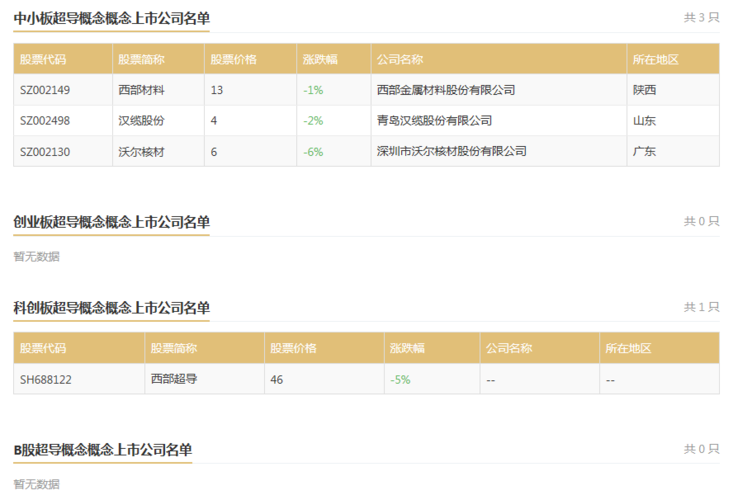Click the -1% change value
Screen dimensions: 738x500
click(x=313, y=90)
